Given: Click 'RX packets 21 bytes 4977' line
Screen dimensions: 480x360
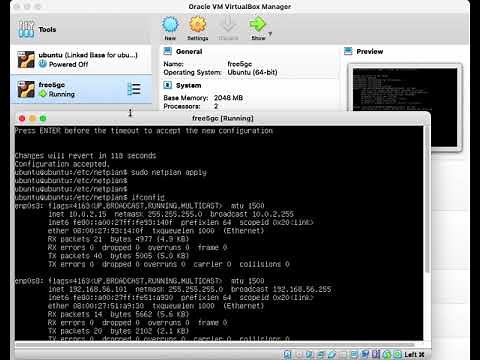Looking at the screenshot, I should pyautogui.click(x=119, y=239).
